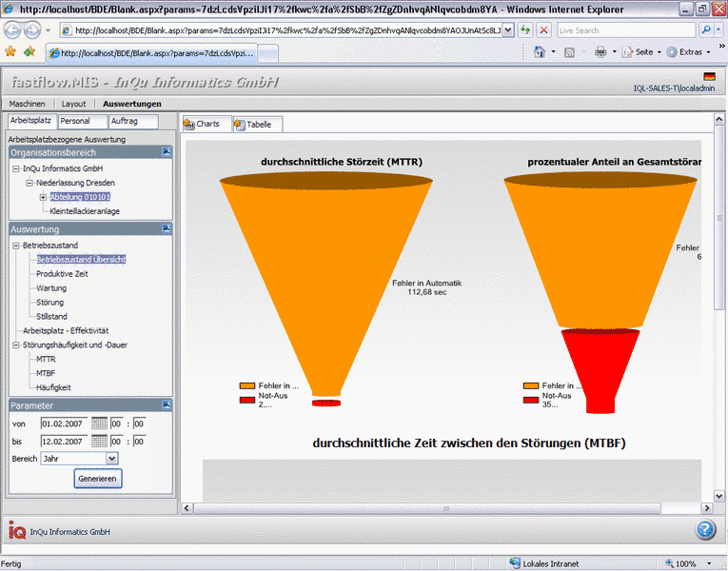Select Betriebszustand Übersicht evaluation
728x571 pixels.
point(81,260)
